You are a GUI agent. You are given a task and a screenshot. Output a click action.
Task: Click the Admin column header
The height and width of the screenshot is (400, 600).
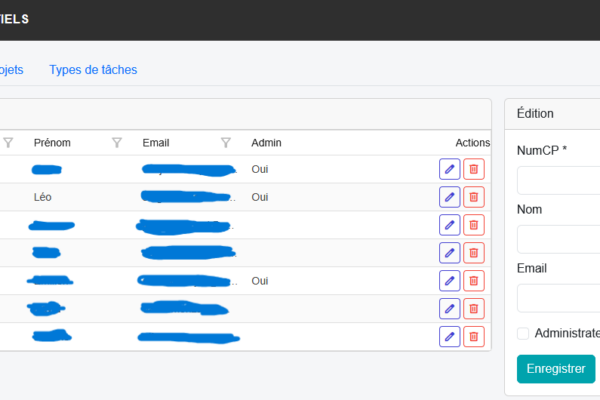click(266, 143)
